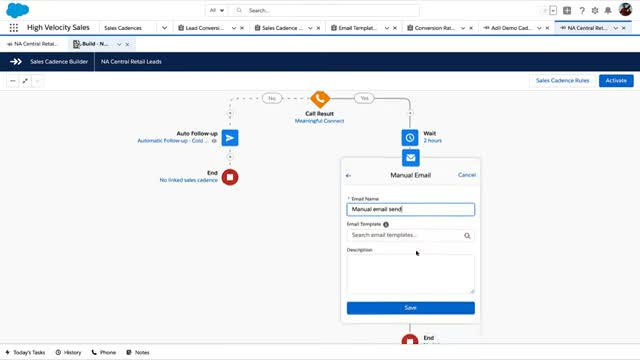The image size is (640, 360).
Task: Open the notifications bell
Action: point(608,11)
